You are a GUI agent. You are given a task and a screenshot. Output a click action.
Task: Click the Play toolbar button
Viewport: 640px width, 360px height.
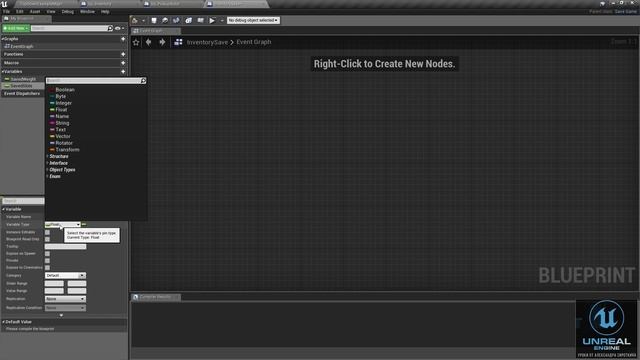tap(212, 20)
